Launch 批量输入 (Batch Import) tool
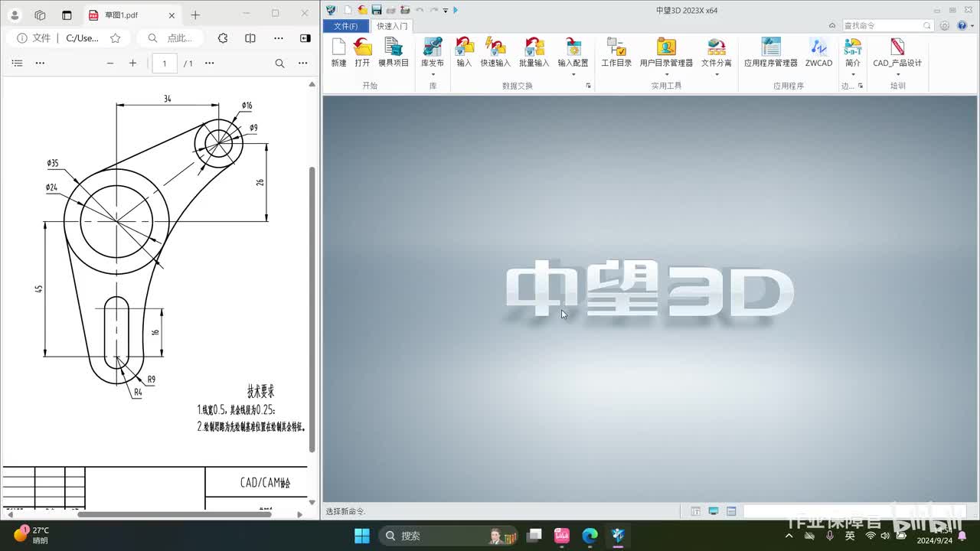The width and height of the screenshot is (980, 551). (534, 52)
